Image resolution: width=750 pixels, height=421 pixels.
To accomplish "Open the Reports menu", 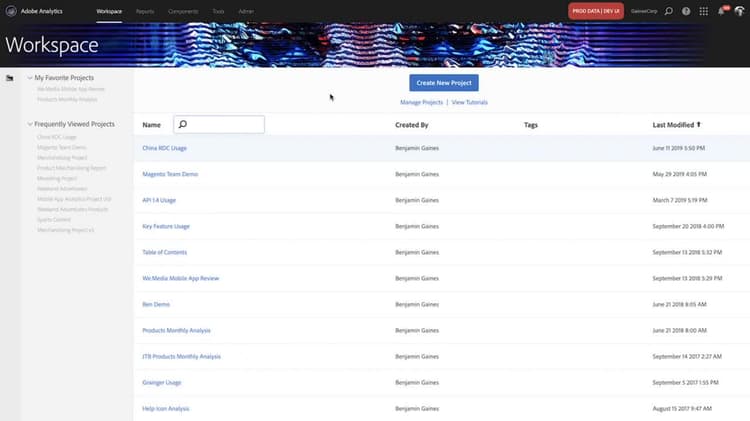I will click(x=145, y=11).
